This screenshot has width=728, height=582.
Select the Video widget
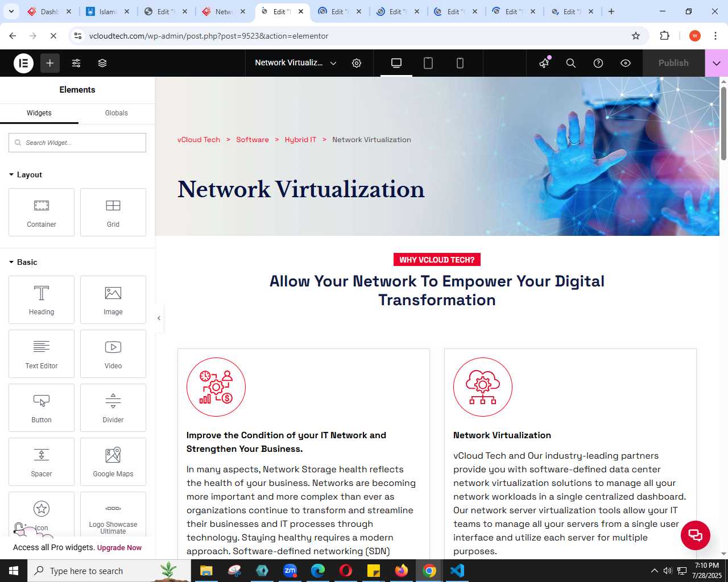point(113,354)
